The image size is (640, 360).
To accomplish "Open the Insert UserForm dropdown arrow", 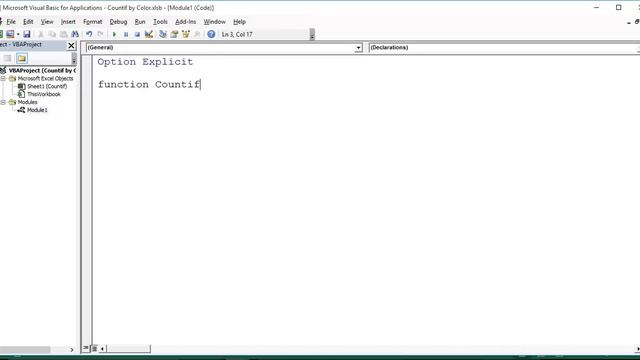I will [x=18, y=34].
